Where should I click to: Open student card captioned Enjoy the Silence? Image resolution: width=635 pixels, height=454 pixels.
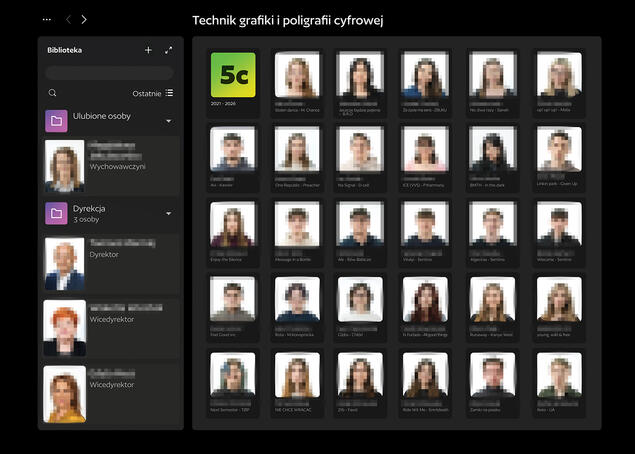[x=233, y=233]
